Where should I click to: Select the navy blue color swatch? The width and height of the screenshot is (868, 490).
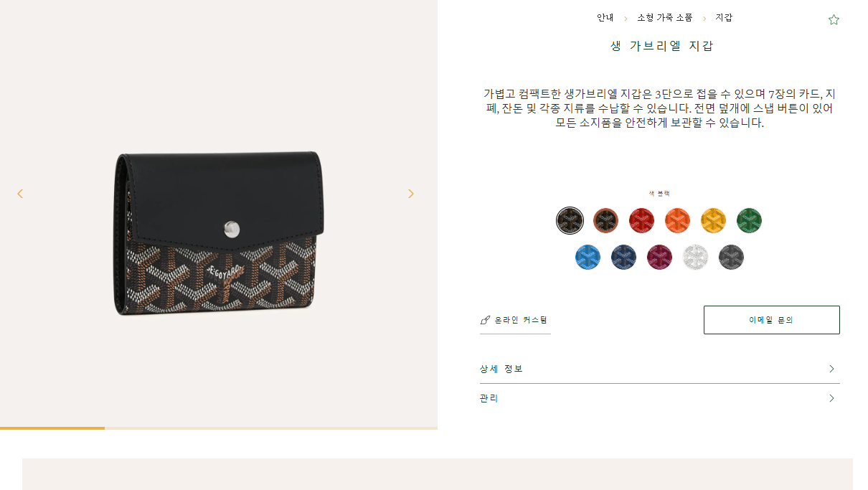(623, 257)
